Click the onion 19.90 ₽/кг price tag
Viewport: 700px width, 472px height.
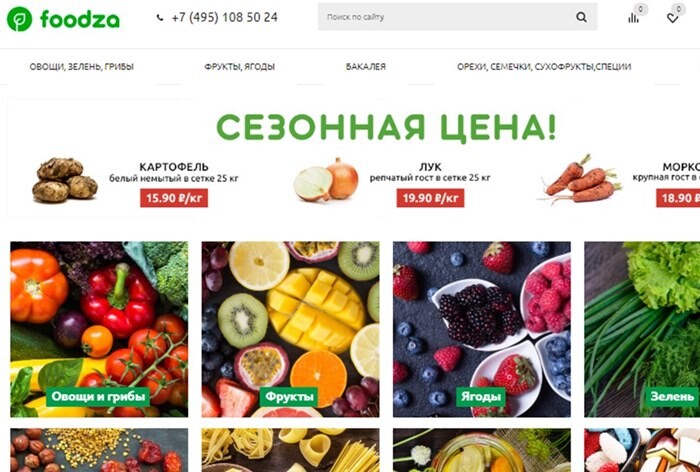click(x=430, y=198)
